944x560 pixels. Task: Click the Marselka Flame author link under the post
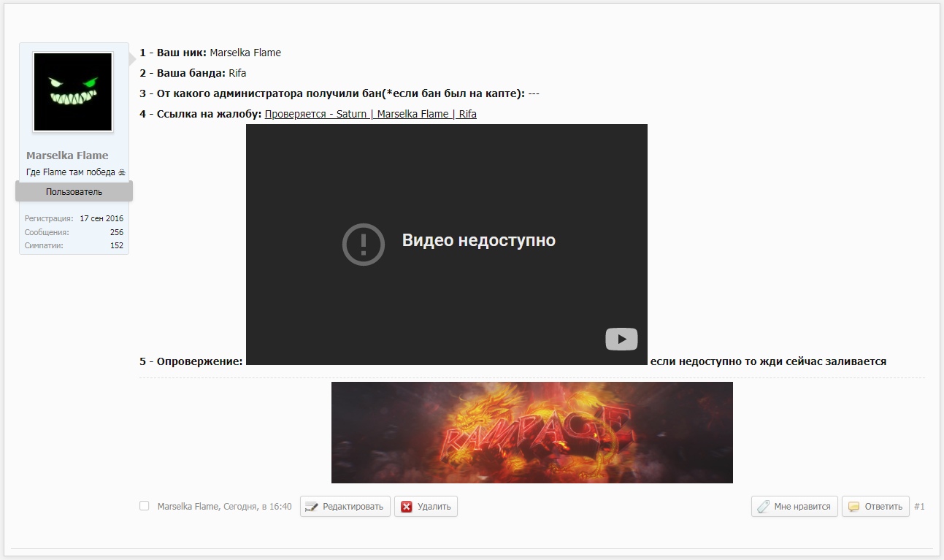[188, 507]
